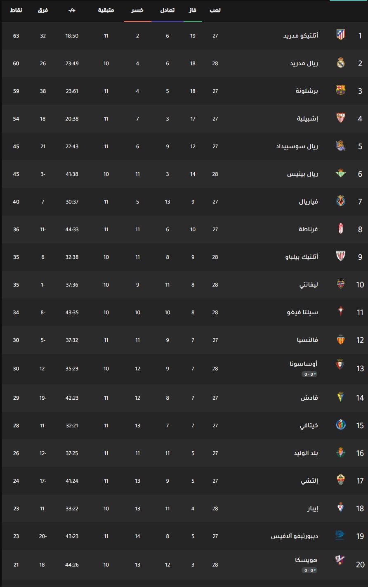
Task: Select the Athletic Bilbao crest icon
Action: (340, 257)
